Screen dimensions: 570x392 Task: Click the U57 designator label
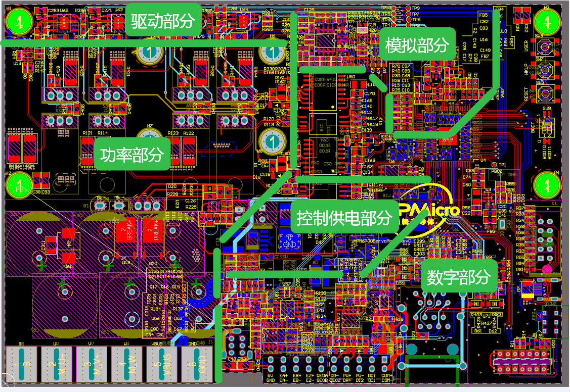(x=286, y=284)
